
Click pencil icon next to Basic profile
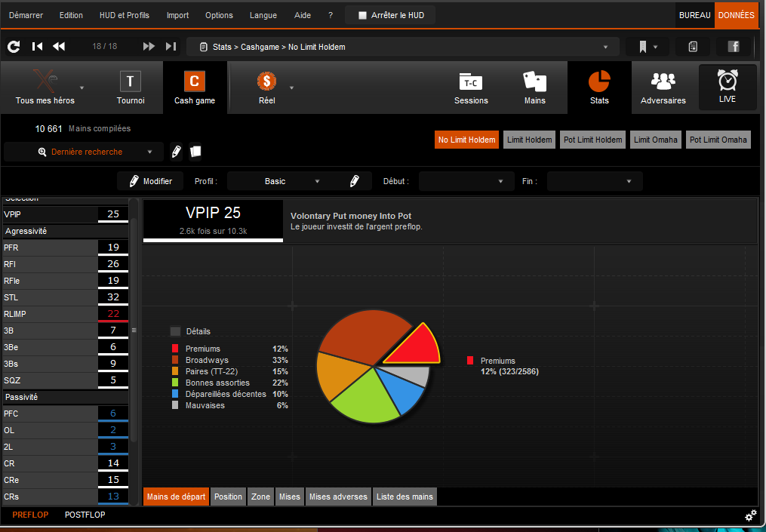(355, 181)
